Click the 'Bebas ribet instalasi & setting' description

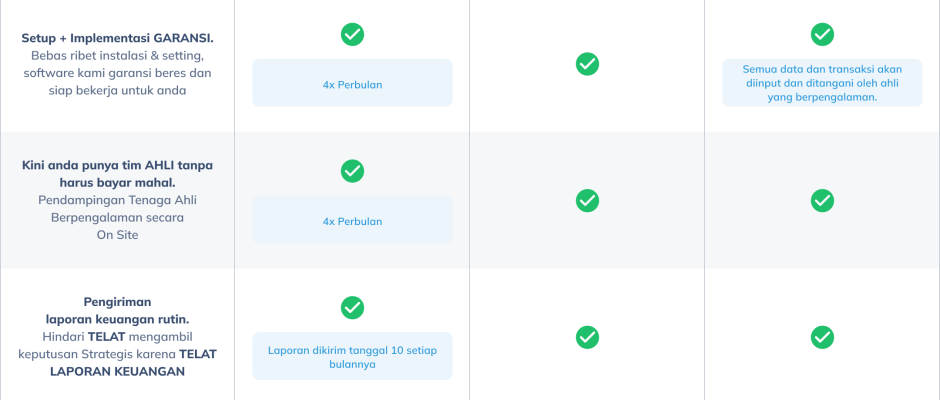[x=118, y=55]
